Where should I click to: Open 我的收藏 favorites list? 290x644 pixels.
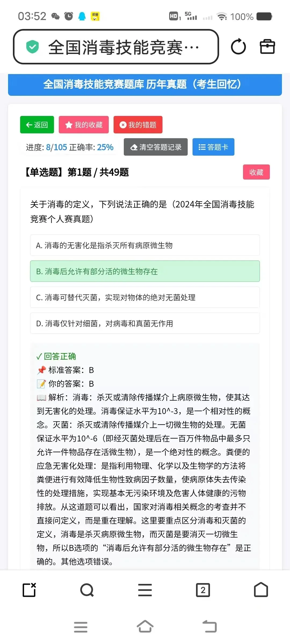(84, 125)
